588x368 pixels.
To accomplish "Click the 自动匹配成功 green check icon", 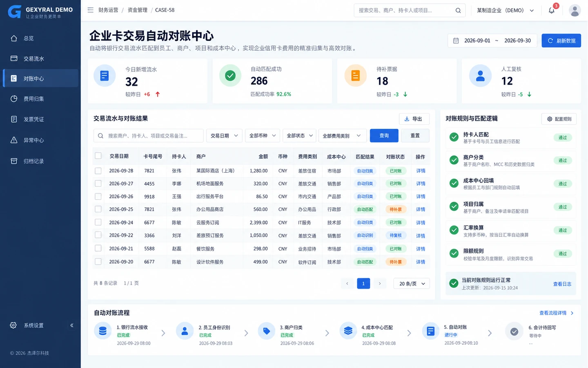I will pyautogui.click(x=230, y=76).
